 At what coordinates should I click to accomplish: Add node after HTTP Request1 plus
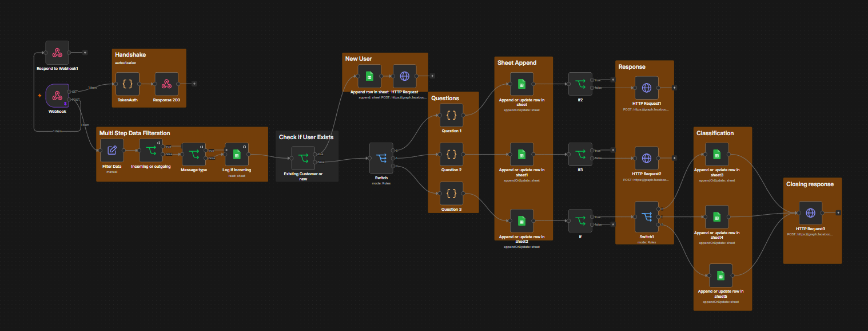[675, 88]
